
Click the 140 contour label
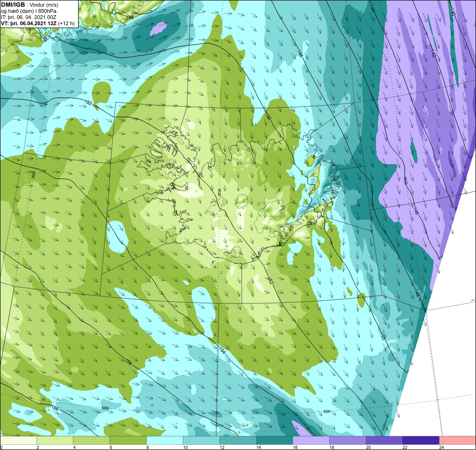453,12
